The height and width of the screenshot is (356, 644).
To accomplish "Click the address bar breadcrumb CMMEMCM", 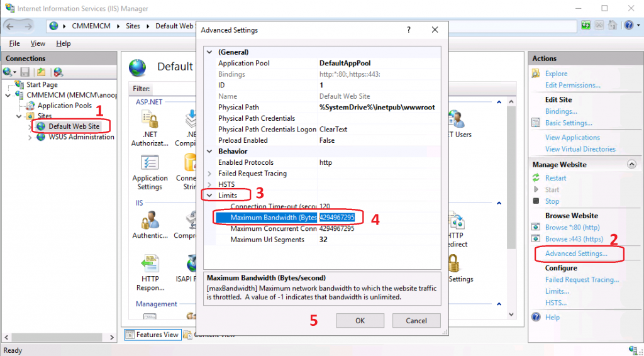I will coord(91,26).
